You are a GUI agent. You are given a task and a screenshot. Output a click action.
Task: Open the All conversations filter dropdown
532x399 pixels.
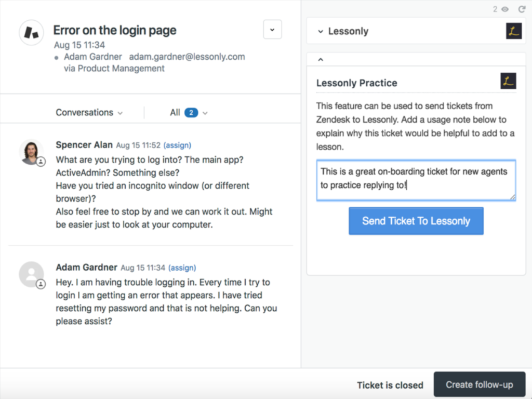tap(189, 112)
